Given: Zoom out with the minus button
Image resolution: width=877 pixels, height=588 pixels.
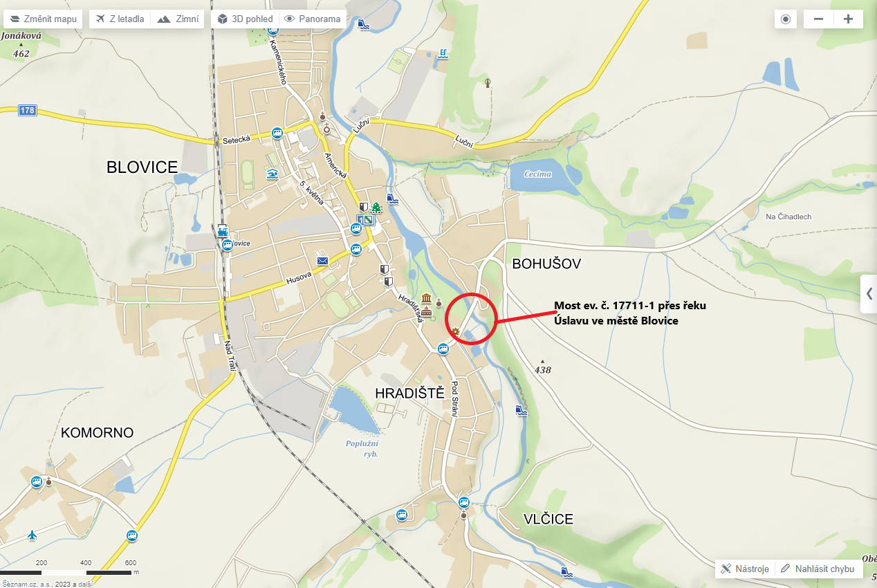Looking at the screenshot, I should [818, 19].
